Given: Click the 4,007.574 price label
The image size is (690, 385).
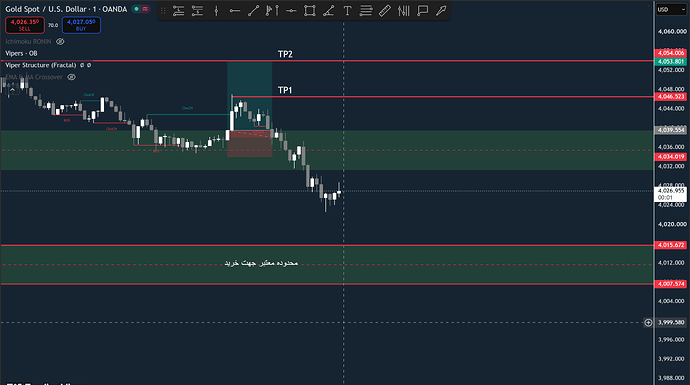Looking at the screenshot, I should click(671, 284).
